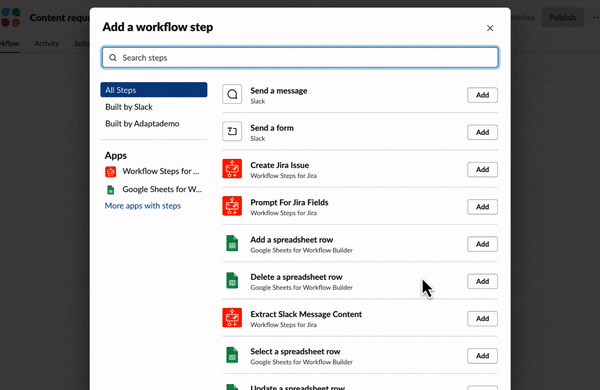Image resolution: width=600 pixels, height=390 pixels.
Task: Click the Delete a spreadsheet row title
Action: click(296, 277)
